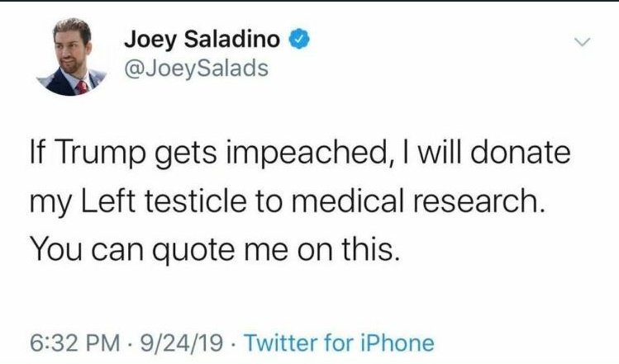Click the @JoeySalads handle
The image size is (619, 364).
tap(196, 68)
